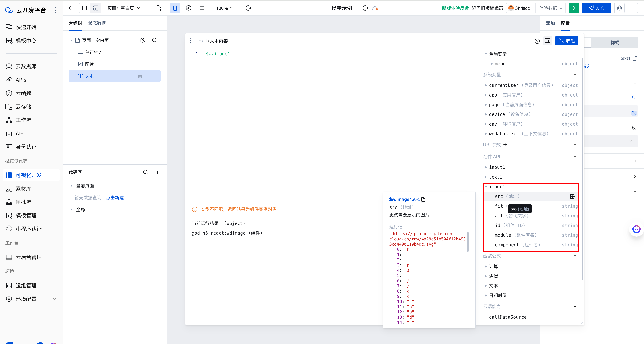Toggle side panel layout in the editor

[547, 41]
